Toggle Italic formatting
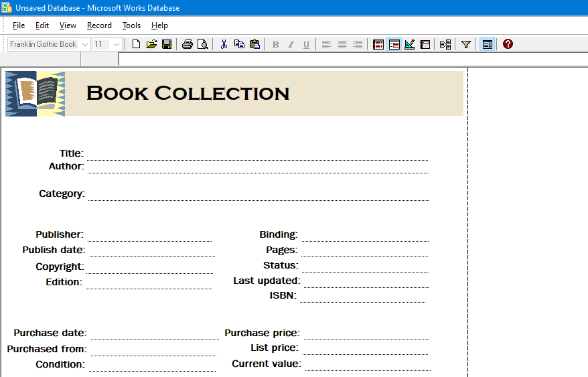Screen dimensions: 588x377 (291, 44)
